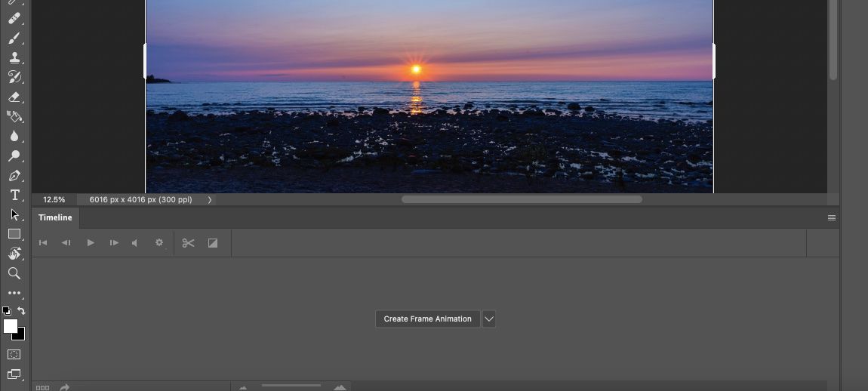868x391 pixels.
Task: Select the Pen tool
Action: [x=14, y=176]
